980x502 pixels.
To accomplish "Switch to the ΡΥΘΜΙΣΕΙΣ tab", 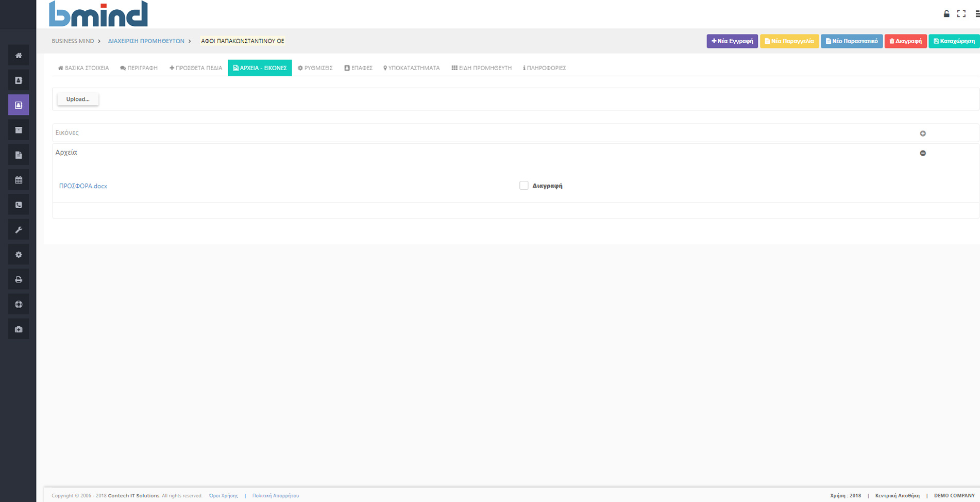I will tap(315, 68).
